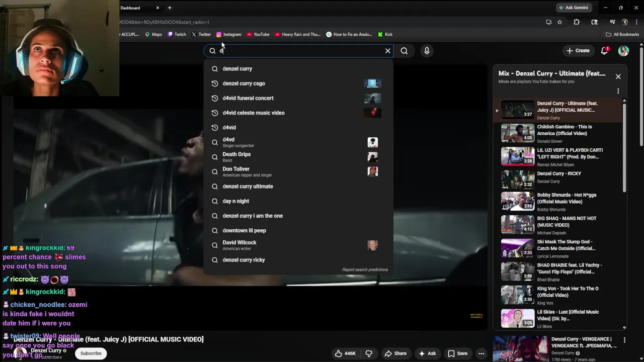
Task: Click Ask Gemini in browser toolbar
Action: coord(573,8)
